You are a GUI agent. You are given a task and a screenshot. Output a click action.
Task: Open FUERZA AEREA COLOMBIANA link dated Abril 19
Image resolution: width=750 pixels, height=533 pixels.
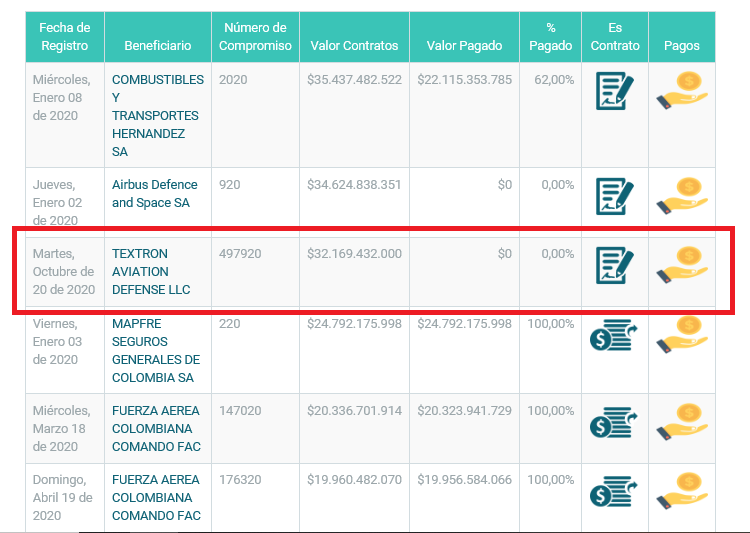point(156,497)
